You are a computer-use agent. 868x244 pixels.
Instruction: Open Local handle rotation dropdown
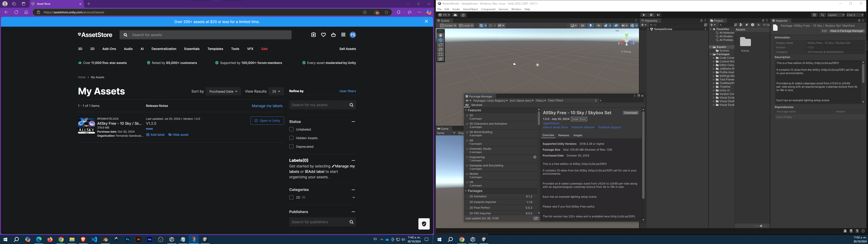click(466, 26)
